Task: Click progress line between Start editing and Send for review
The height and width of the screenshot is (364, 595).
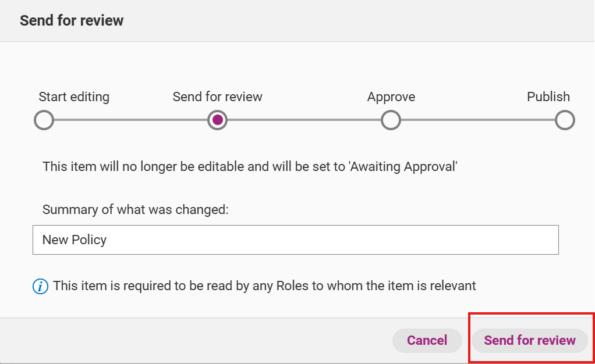Action: (x=130, y=120)
